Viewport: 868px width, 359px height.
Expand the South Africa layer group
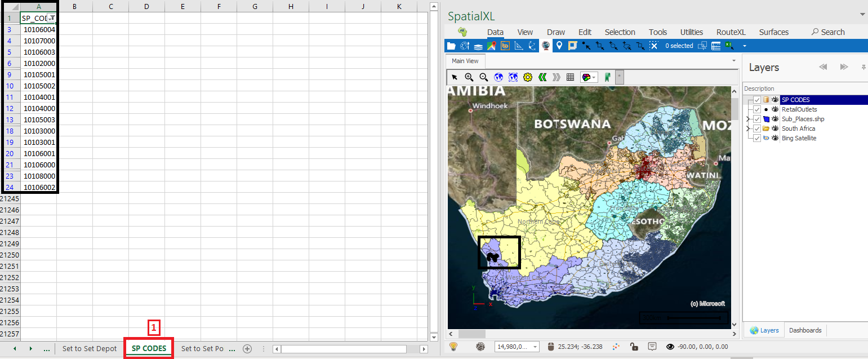[747, 128]
